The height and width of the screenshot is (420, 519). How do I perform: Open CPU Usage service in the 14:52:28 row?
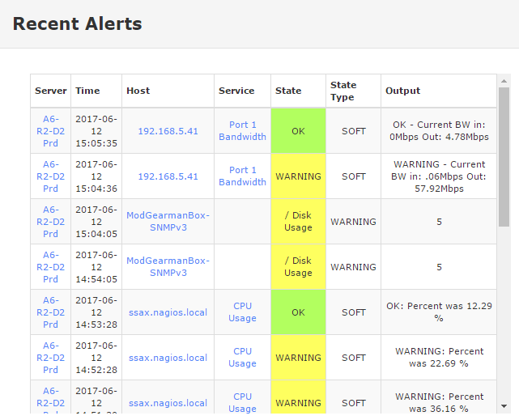(x=242, y=358)
